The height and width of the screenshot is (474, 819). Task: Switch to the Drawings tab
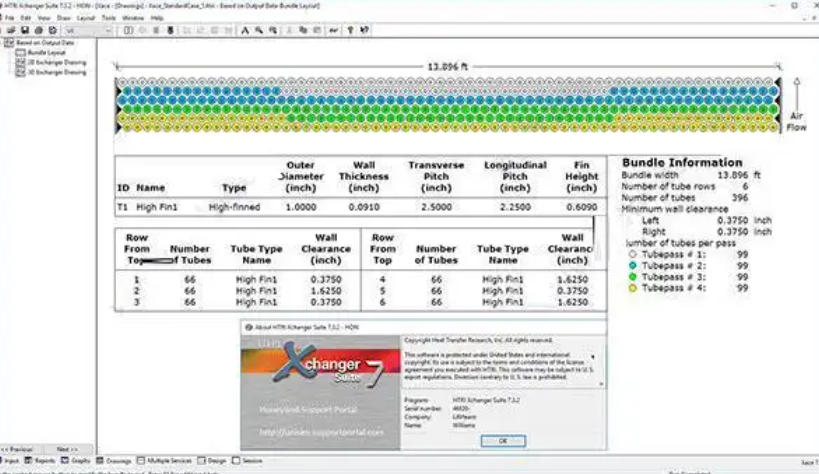115,461
